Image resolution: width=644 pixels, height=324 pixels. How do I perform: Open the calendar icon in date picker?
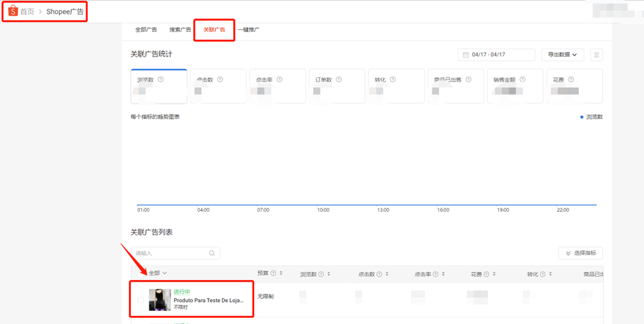point(465,55)
